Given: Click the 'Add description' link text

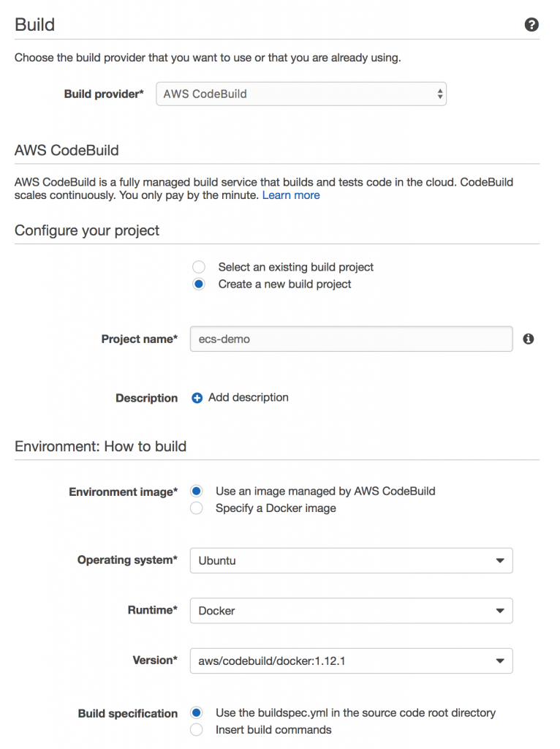Looking at the screenshot, I should tap(249, 397).
